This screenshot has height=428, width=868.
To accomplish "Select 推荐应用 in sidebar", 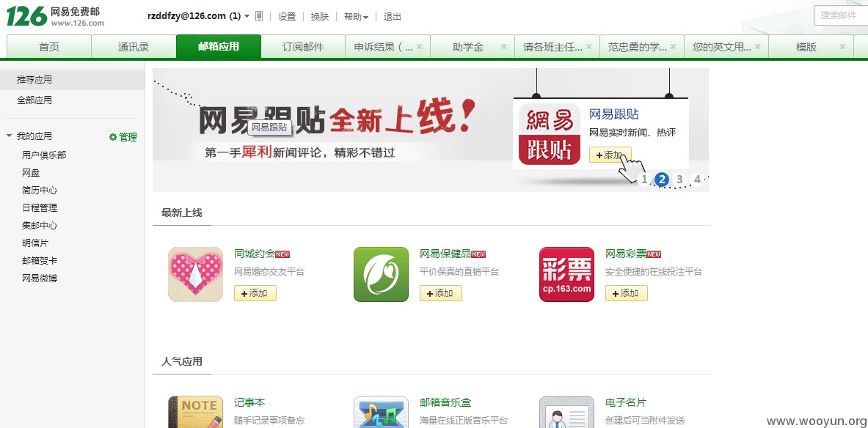I will click(73, 80).
